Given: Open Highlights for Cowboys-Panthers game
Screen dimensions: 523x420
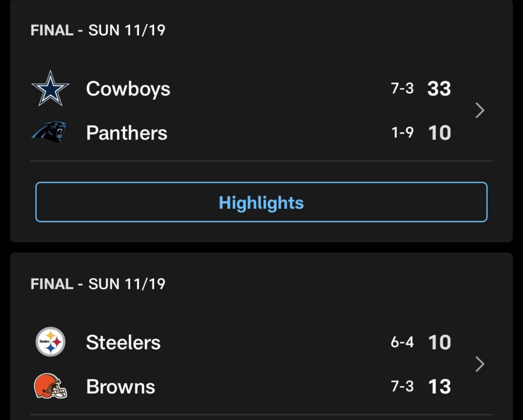Looking at the screenshot, I should [x=261, y=202].
